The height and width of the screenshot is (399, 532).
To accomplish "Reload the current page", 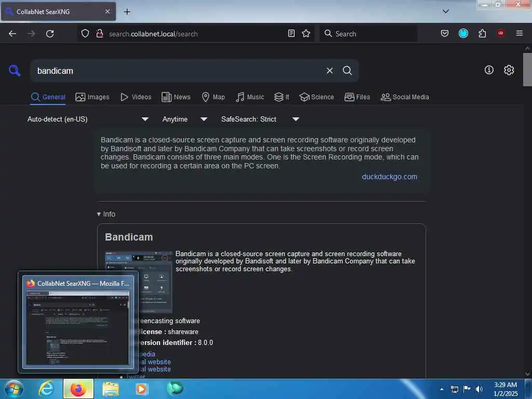I will [x=50, y=34].
